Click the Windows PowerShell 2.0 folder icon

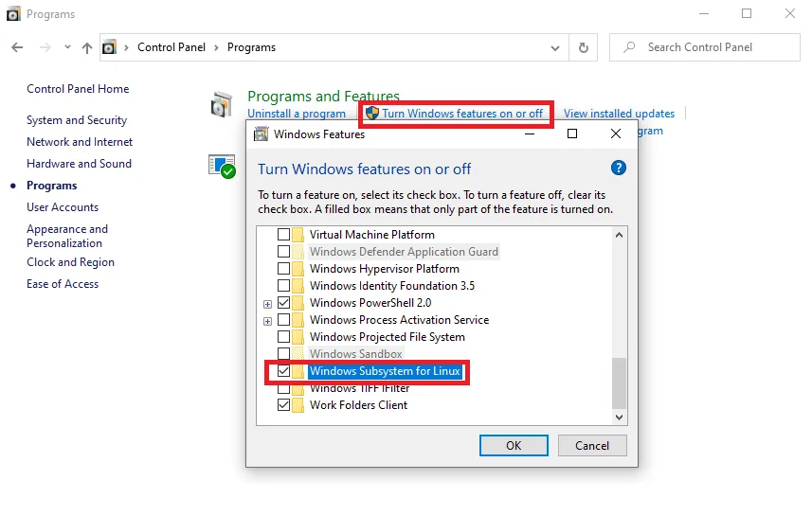(298, 303)
